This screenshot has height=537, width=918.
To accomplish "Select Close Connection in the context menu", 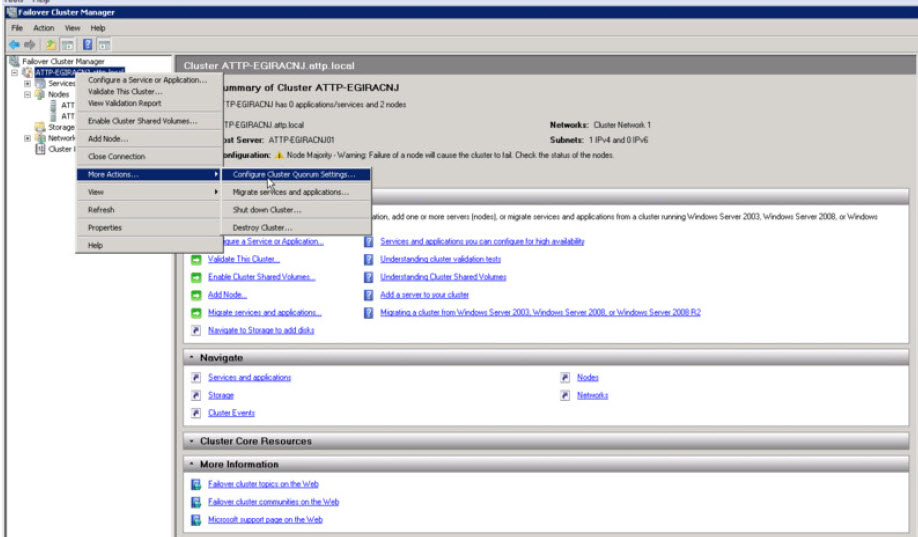I will tap(149, 156).
